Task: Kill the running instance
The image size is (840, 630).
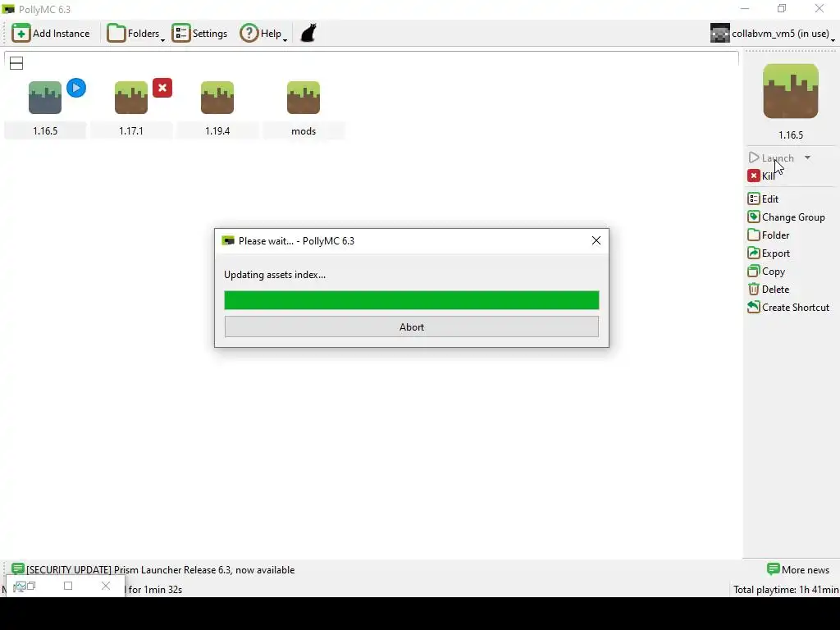Action: pyautogui.click(x=761, y=176)
